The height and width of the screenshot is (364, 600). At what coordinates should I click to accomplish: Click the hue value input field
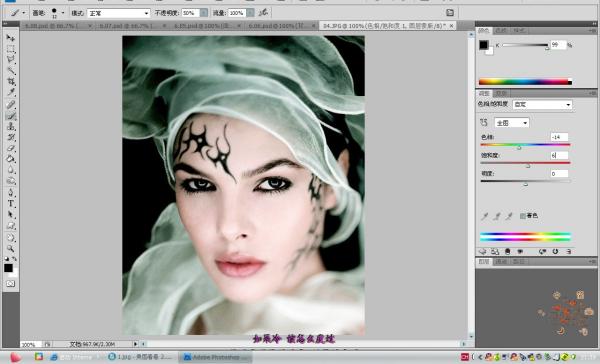[x=559, y=137]
